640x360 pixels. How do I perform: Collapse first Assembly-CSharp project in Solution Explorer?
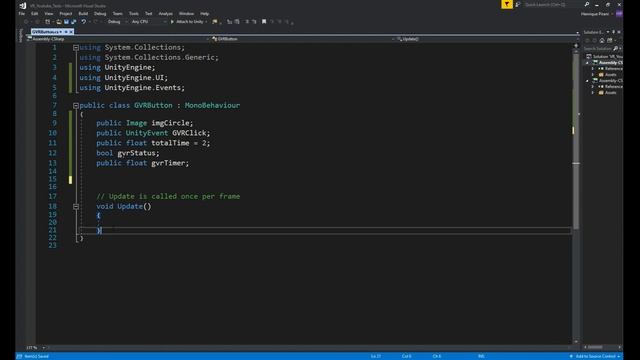tap(587, 63)
